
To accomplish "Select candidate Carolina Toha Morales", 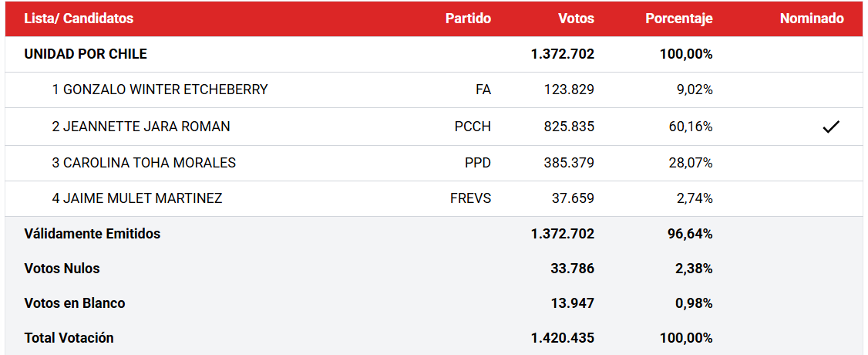I will tap(144, 163).
